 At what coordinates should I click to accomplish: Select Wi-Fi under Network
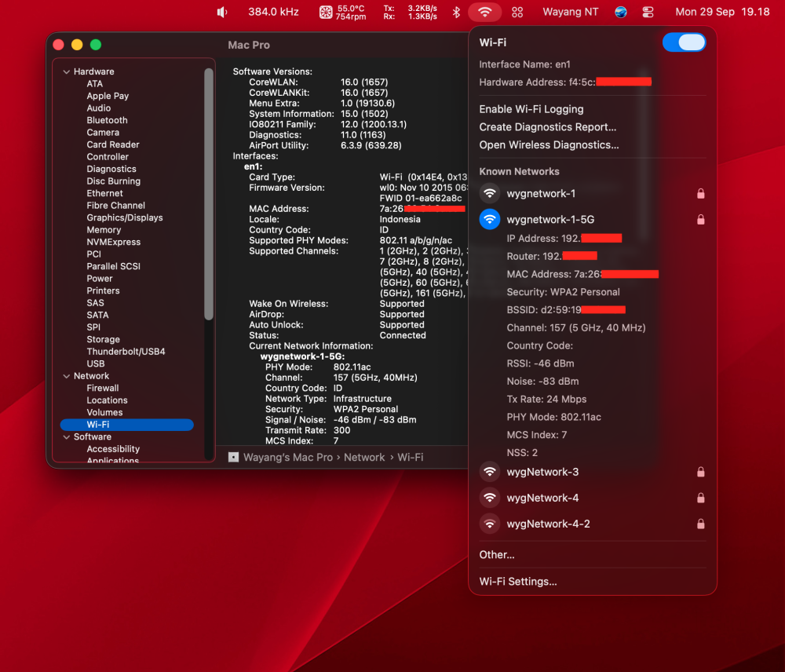(x=126, y=425)
